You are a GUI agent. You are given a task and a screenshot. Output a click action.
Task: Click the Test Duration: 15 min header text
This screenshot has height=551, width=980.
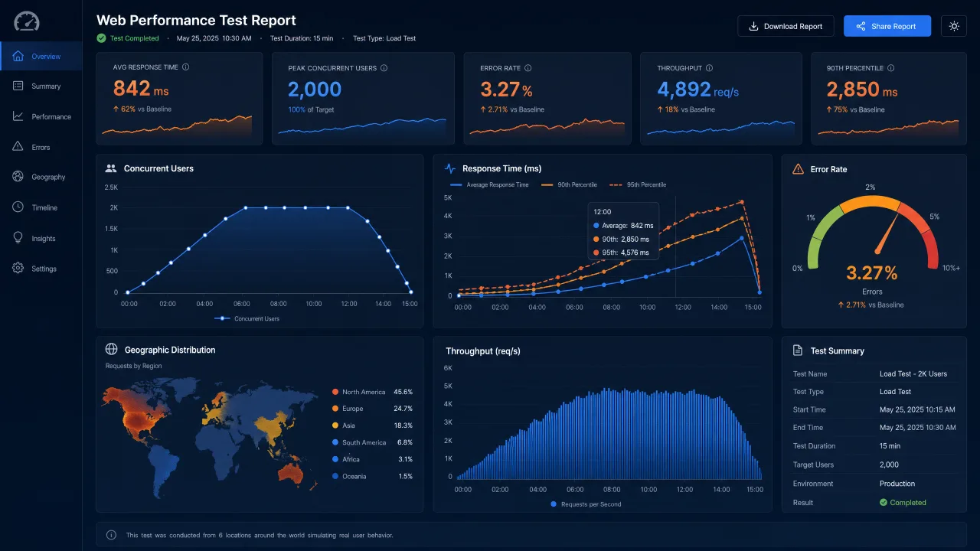click(x=302, y=38)
